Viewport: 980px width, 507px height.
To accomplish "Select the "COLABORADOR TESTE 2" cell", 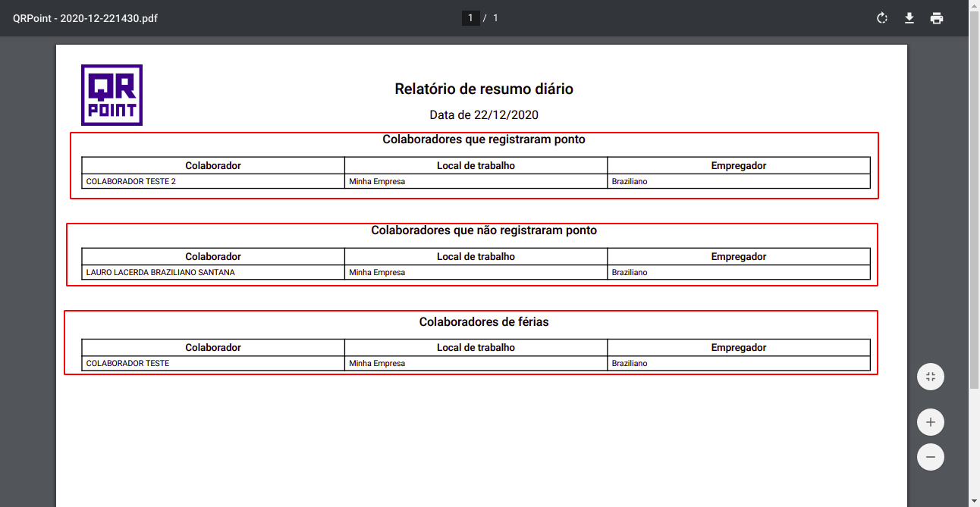I will (131, 182).
